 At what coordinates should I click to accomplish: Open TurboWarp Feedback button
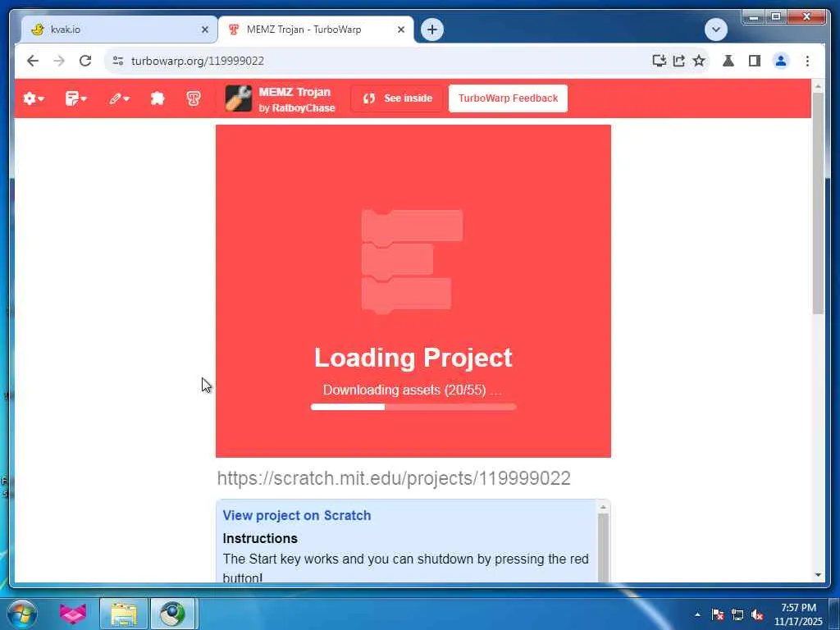pos(508,98)
